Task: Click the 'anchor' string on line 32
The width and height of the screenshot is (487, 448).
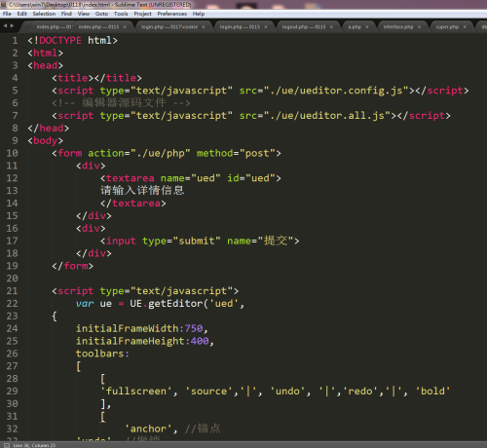Action: [148, 429]
